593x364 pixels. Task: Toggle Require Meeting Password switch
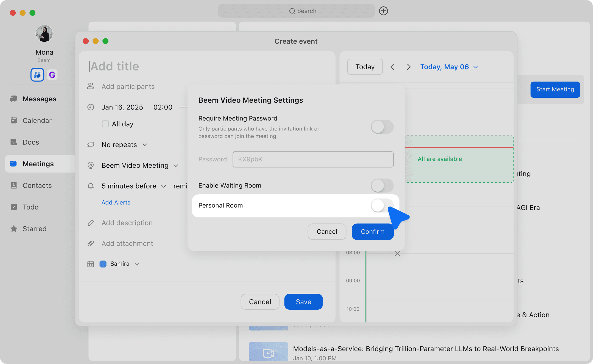point(382,127)
